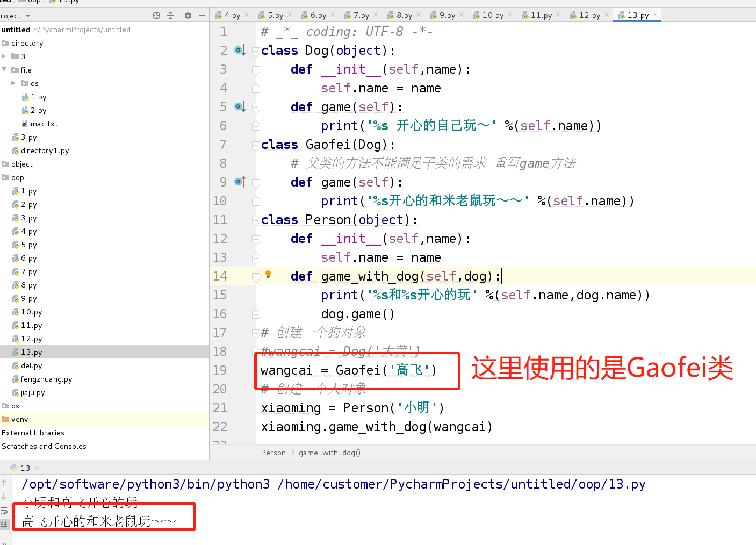This screenshot has width=756, height=545.
Task: Click the locate current file target icon
Action: (156, 16)
